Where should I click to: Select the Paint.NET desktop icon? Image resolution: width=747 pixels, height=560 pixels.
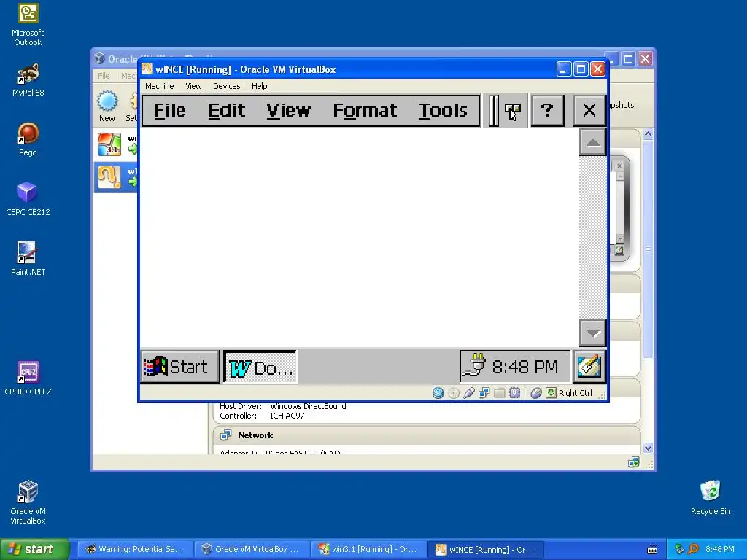click(28, 259)
